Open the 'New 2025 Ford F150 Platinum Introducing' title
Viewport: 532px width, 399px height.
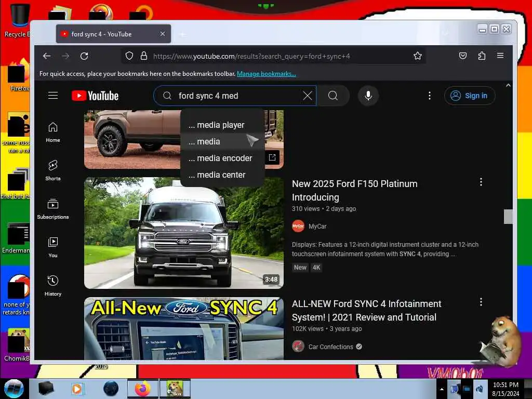pos(354,190)
